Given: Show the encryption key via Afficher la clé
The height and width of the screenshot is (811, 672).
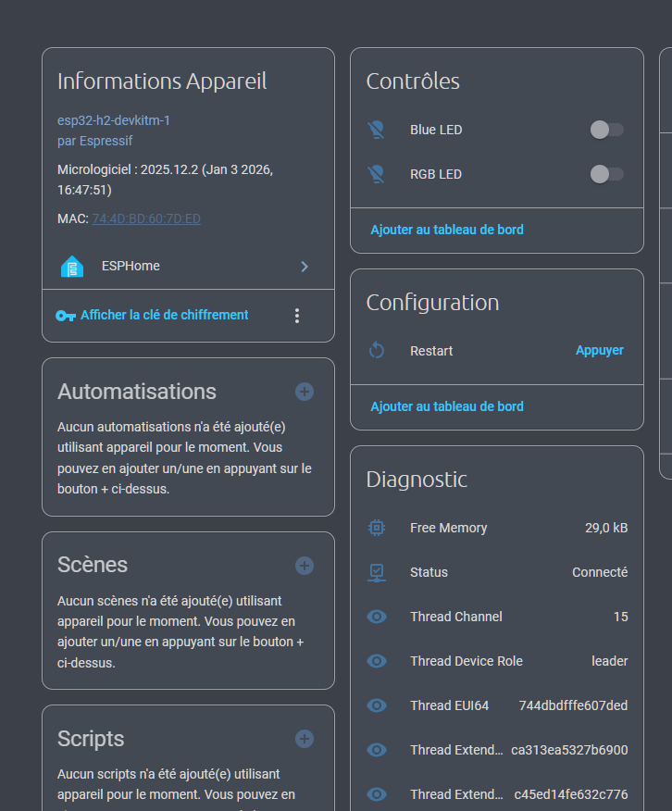Looking at the screenshot, I should (x=164, y=315).
